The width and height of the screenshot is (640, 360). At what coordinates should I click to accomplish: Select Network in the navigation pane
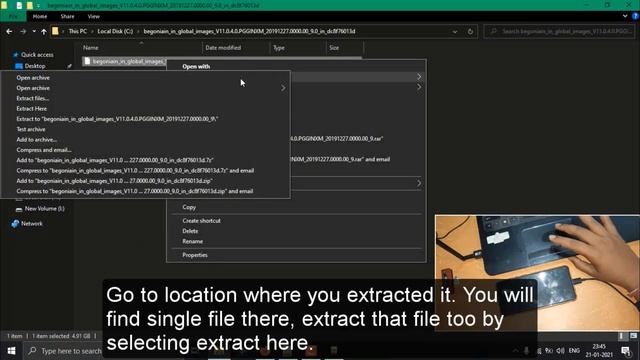31,224
